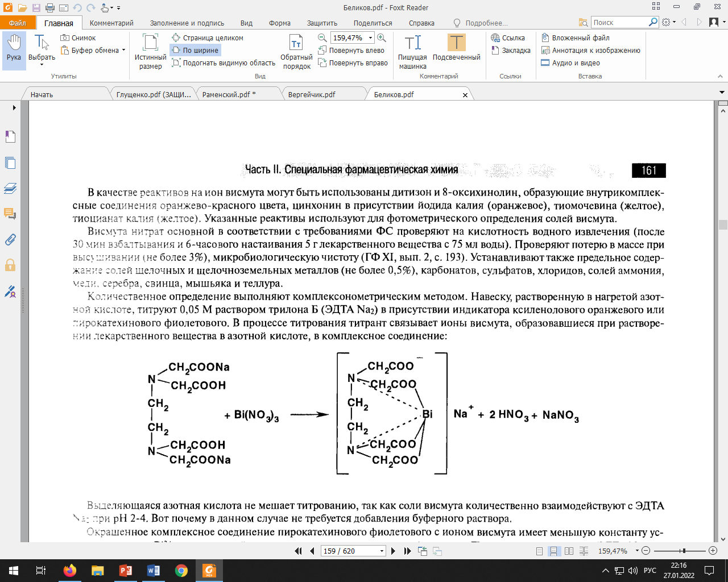The image size is (728, 582).
Task: Switch to the Комментарий ribbon tab
Action: [111, 23]
